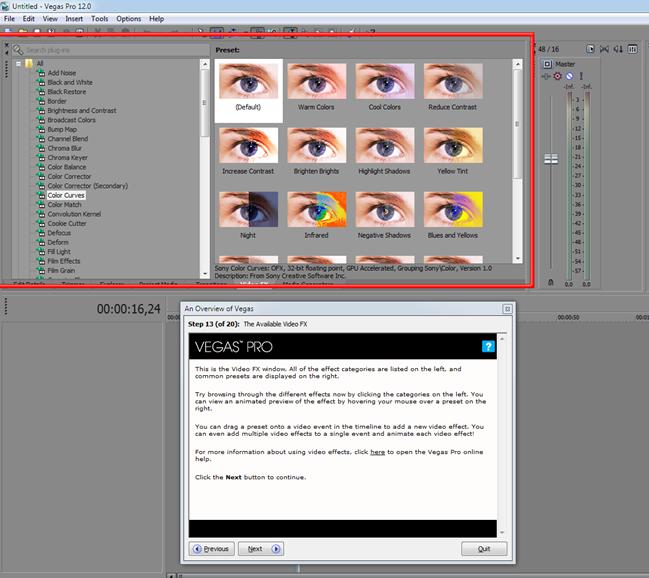This screenshot has height=578, width=649.
Task: Select Color Corrector (Secondary) effect
Action: point(88,186)
